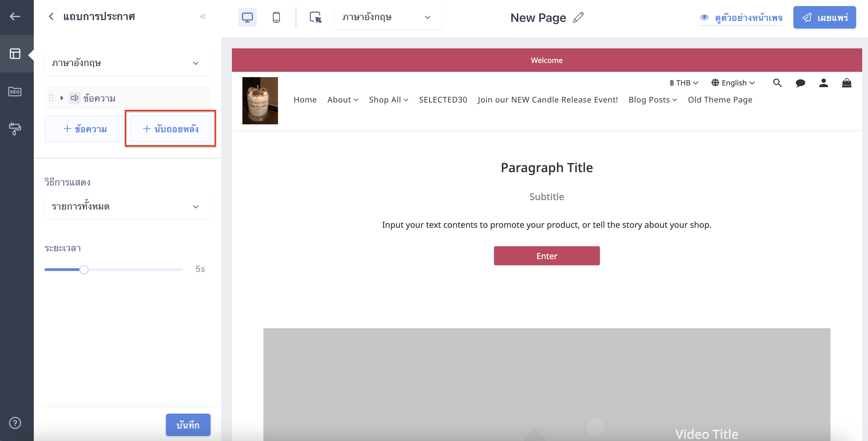Expand the About menu
The width and height of the screenshot is (868, 441).
click(343, 100)
